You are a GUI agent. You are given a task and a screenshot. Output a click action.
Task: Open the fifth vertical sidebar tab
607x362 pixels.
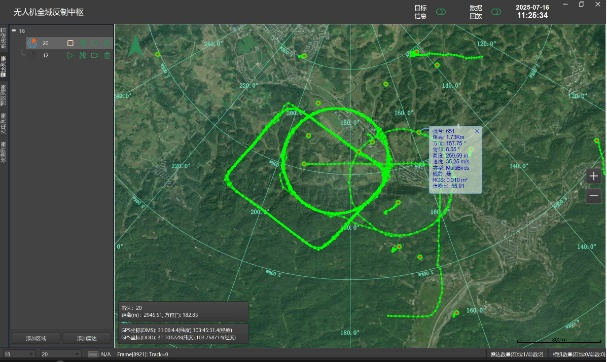coord(3,151)
